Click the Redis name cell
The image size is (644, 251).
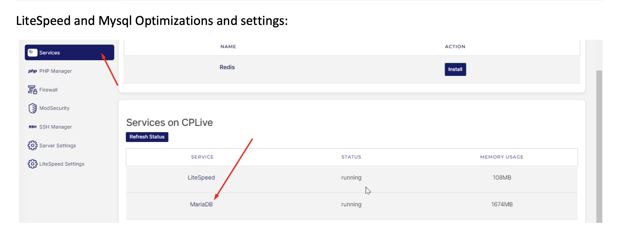click(227, 67)
